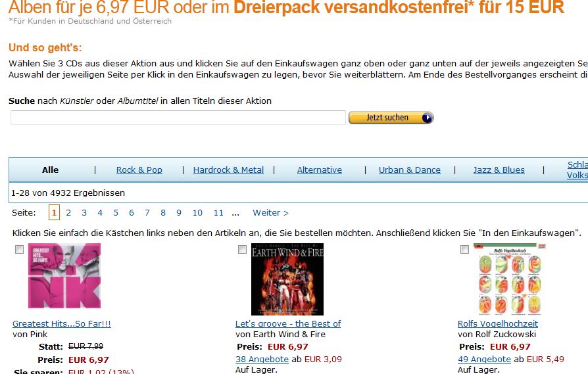The width and height of the screenshot is (588, 374).
Task: Select the Hardrock & Metal genre tab
Action: tap(228, 170)
